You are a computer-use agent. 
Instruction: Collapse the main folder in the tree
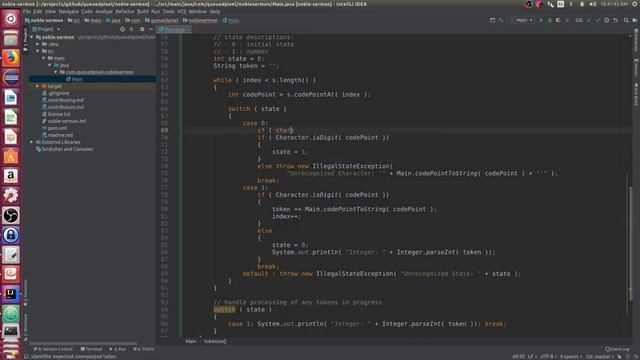[x=44, y=58]
